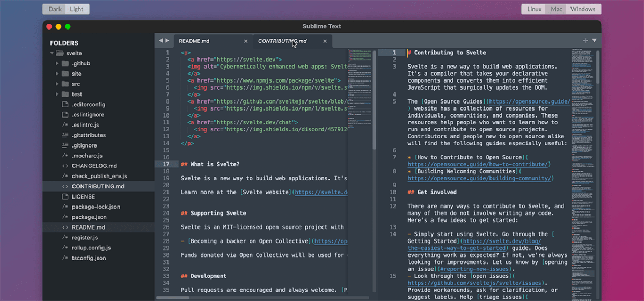Image resolution: width=644 pixels, height=301 pixels.
Task: Click the .github folder icon
Action: click(65, 63)
